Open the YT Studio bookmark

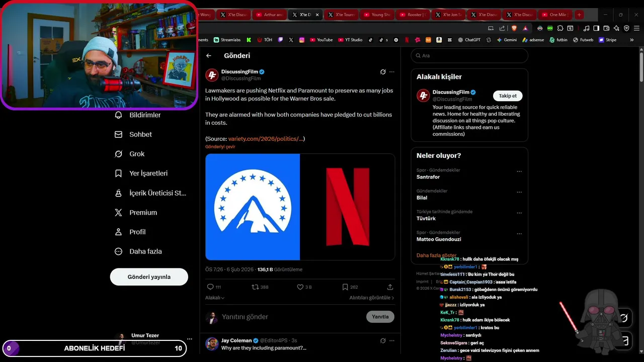click(350, 40)
